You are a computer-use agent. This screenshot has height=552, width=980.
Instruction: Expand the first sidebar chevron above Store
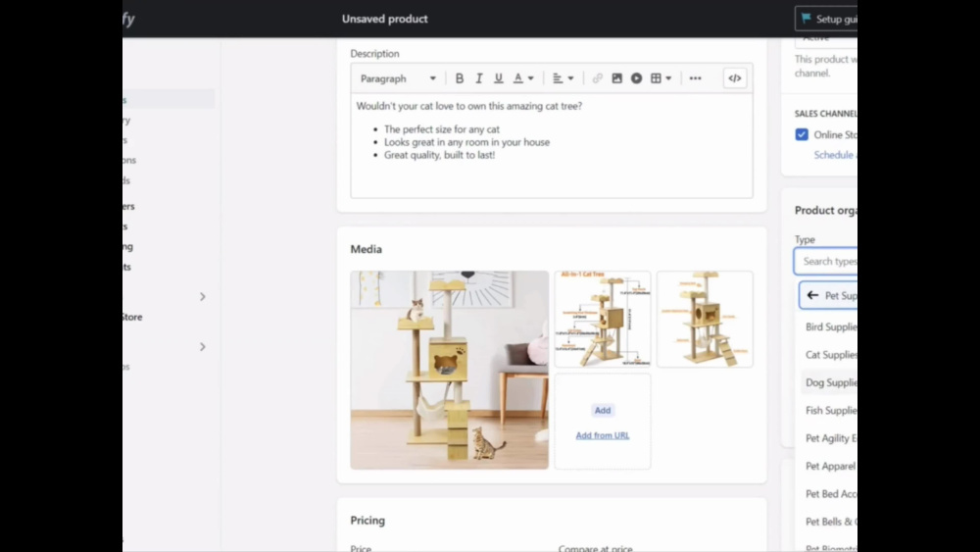[x=203, y=296]
